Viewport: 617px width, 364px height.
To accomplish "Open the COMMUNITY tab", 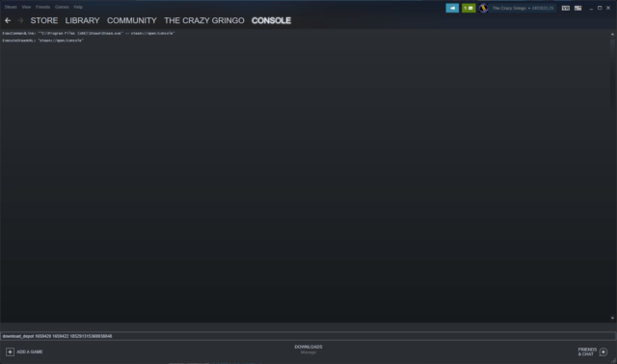I will coord(132,20).
